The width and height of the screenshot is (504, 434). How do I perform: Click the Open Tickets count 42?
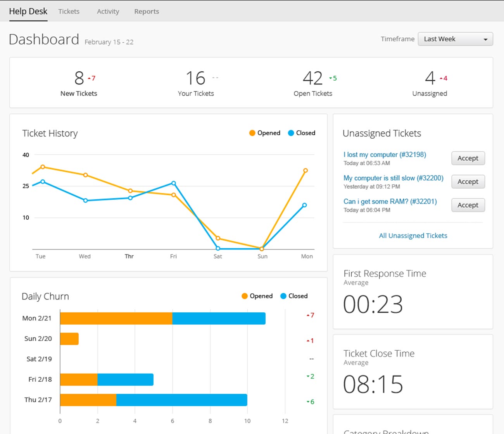[x=312, y=78]
